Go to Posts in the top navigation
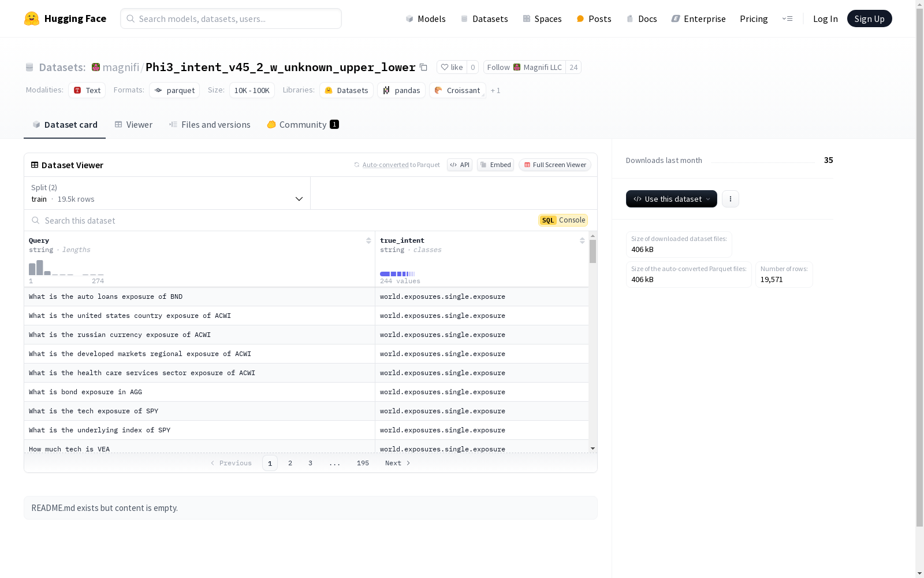 tap(594, 18)
